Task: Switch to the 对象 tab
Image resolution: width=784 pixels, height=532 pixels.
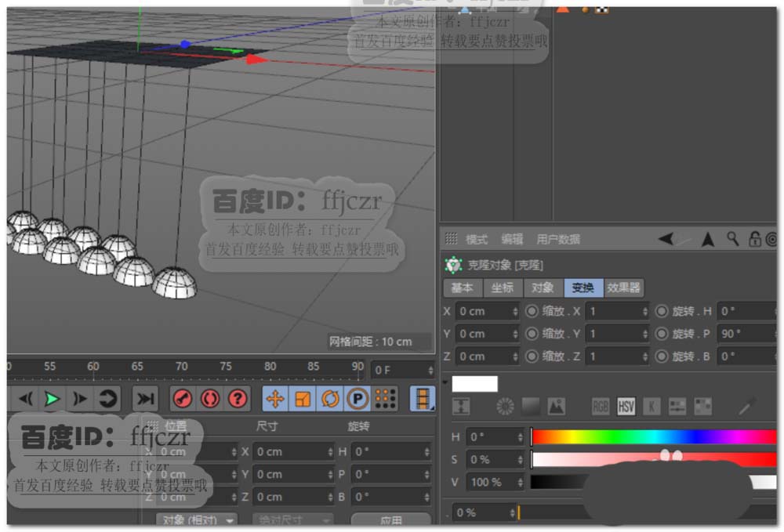Action: point(543,288)
